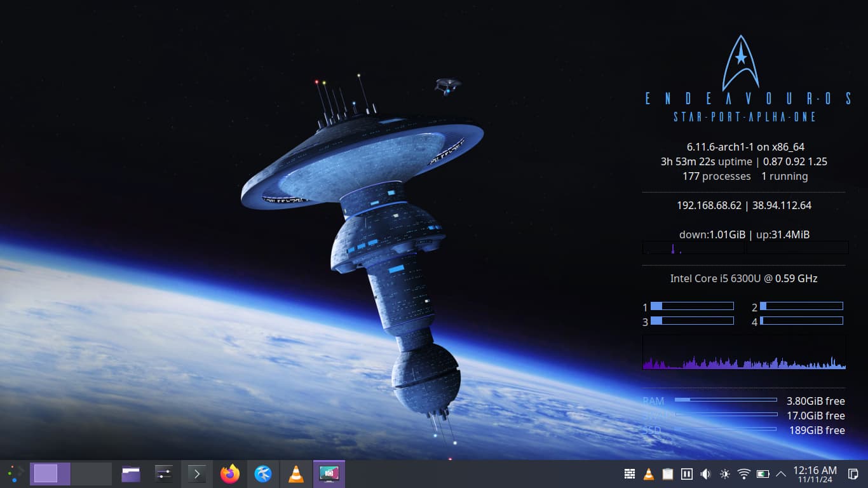The height and width of the screenshot is (488, 868).
Task: Open System Settings from the taskbar
Action: [x=164, y=474]
